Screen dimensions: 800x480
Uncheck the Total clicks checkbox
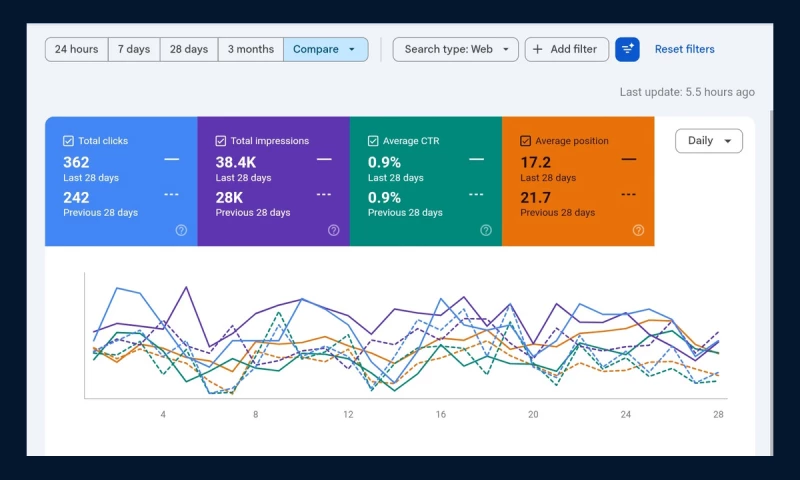tap(68, 141)
